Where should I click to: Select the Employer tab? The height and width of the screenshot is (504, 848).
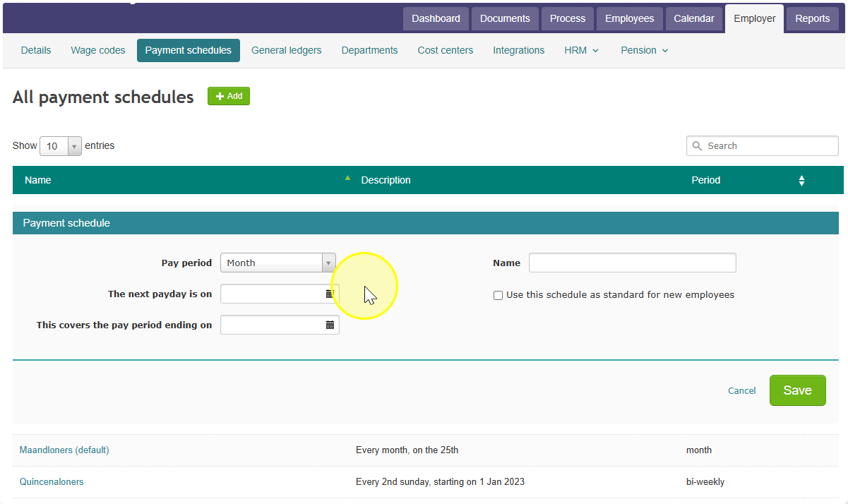tap(755, 19)
